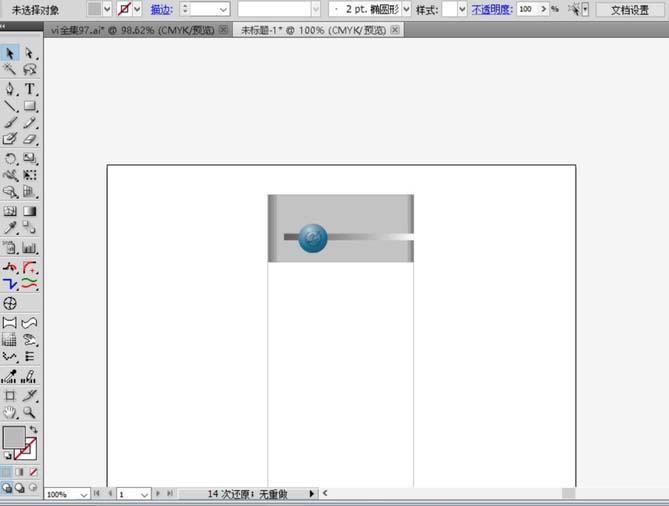Select the Mesh tool
The width and height of the screenshot is (669, 506).
10,211
